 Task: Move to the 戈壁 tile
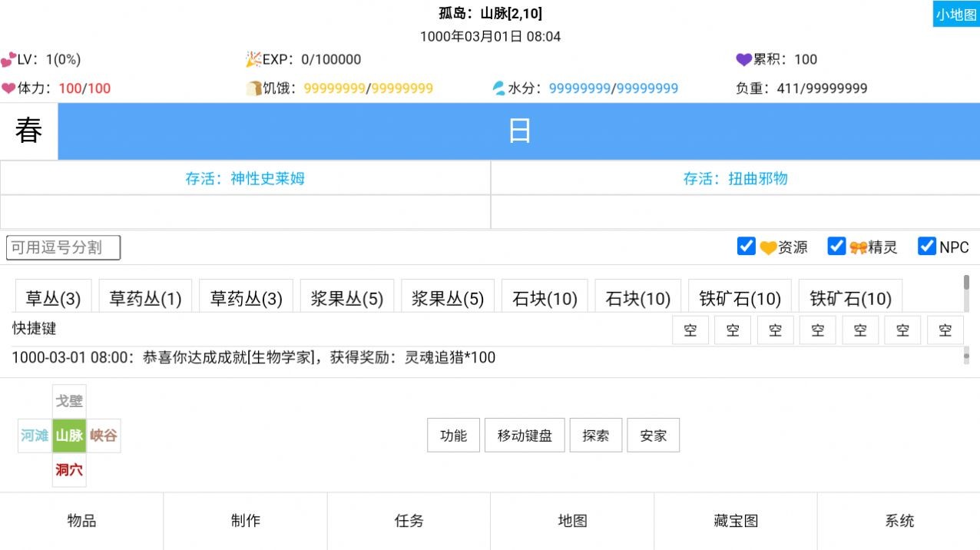pyautogui.click(x=69, y=401)
